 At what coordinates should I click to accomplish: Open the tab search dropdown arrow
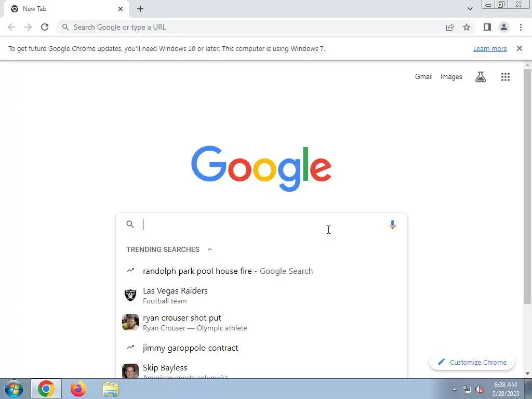point(470,9)
